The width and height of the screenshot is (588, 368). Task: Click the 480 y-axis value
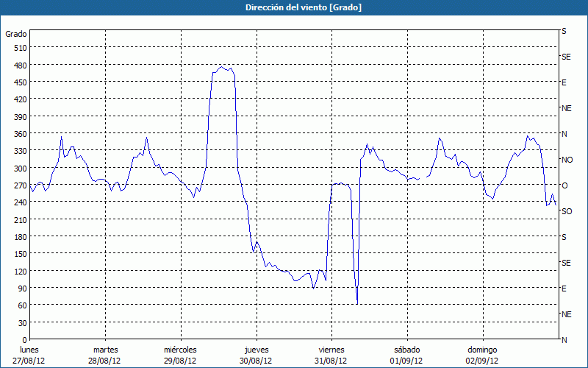pyautogui.click(x=21, y=66)
